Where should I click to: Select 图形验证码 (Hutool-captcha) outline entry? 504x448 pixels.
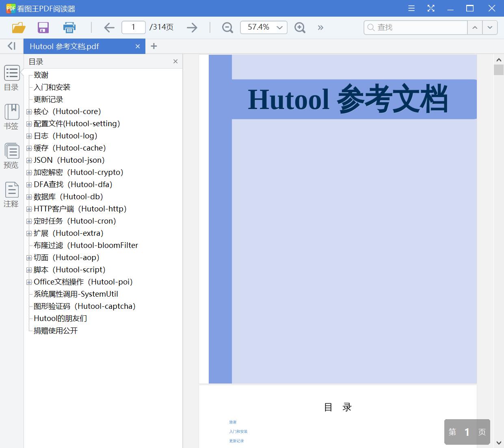coord(84,306)
